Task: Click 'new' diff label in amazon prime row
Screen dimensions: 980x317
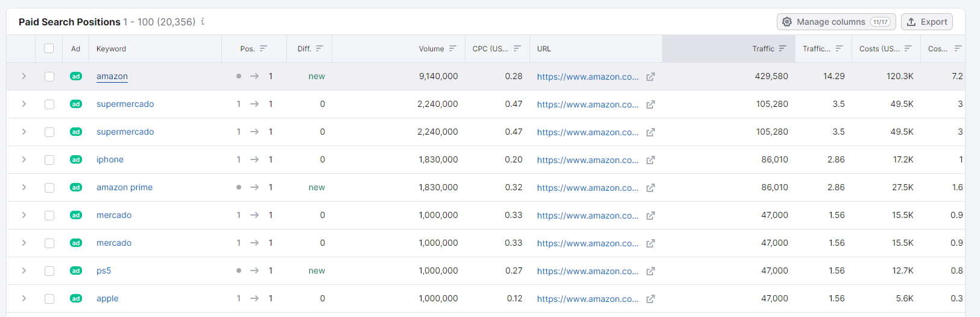Action: (317, 188)
